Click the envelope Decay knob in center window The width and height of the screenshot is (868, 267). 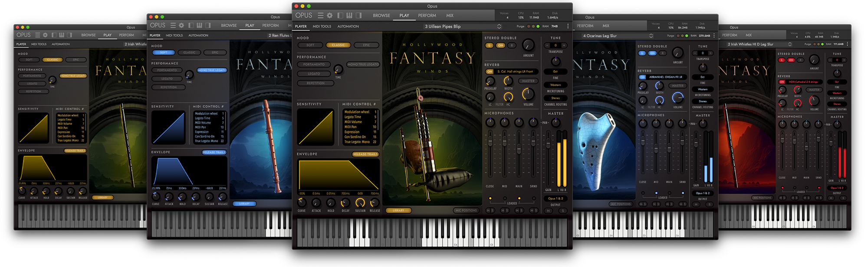[345, 202]
